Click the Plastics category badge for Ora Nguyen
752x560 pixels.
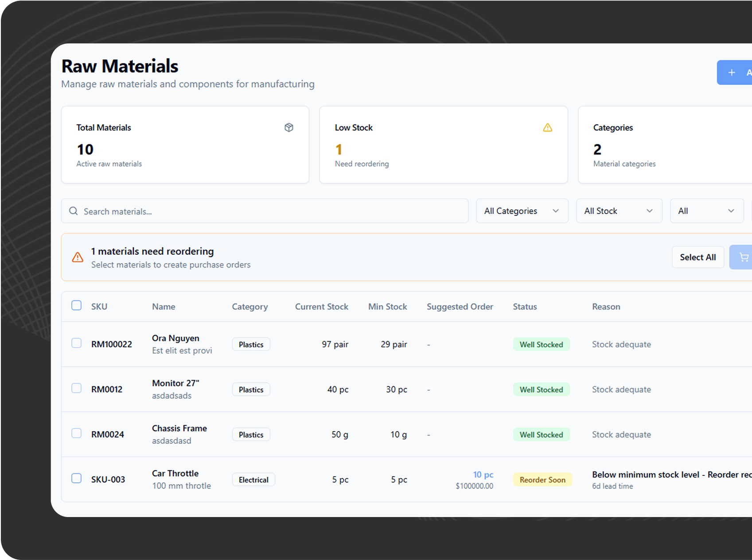pyautogui.click(x=251, y=344)
